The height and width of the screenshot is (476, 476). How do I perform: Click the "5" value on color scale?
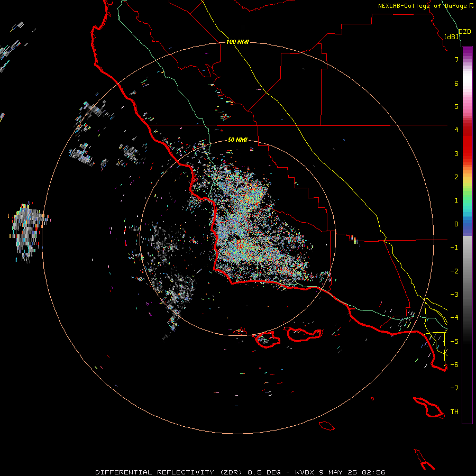(x=456, y=106)
